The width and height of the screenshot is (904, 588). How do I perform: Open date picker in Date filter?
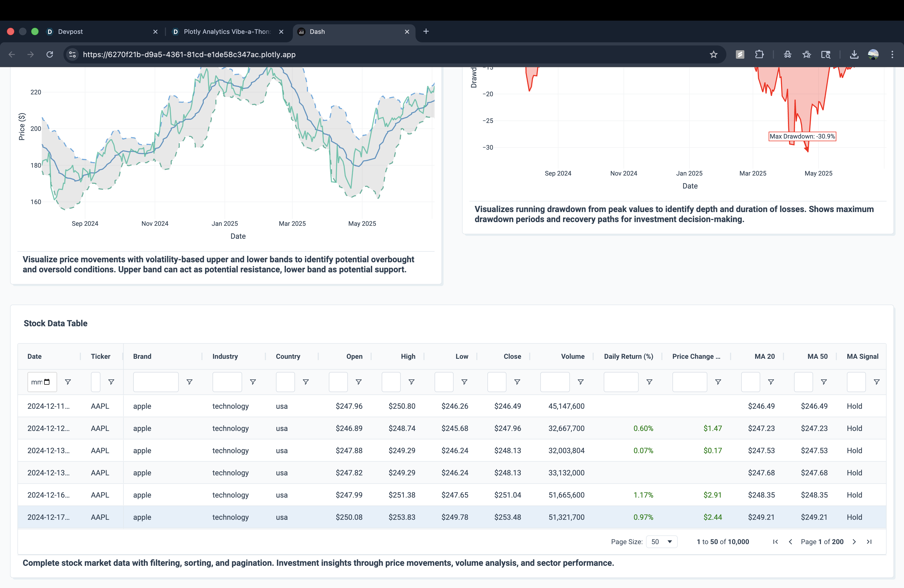click(47, 382)
